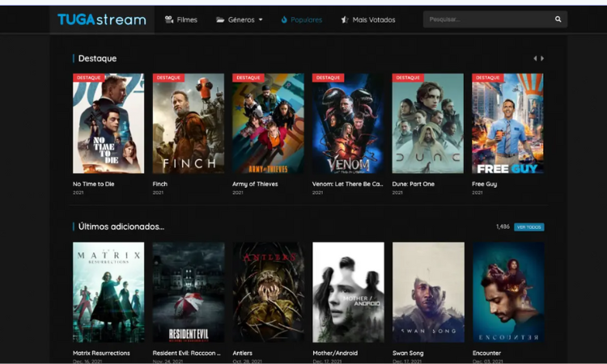Click the Free Guy title link
Image resolution: width=607 pixels, height=364 pixels.
point(484,184)
